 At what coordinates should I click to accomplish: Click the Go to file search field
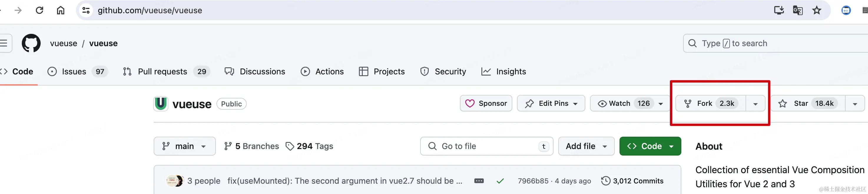point(486,146)
